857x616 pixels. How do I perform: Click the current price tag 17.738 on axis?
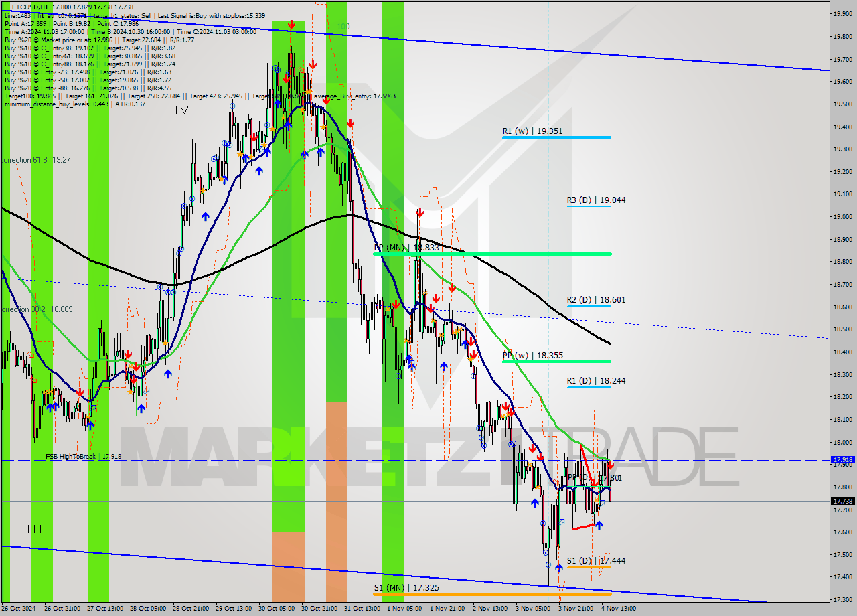(x=842, y=501)
